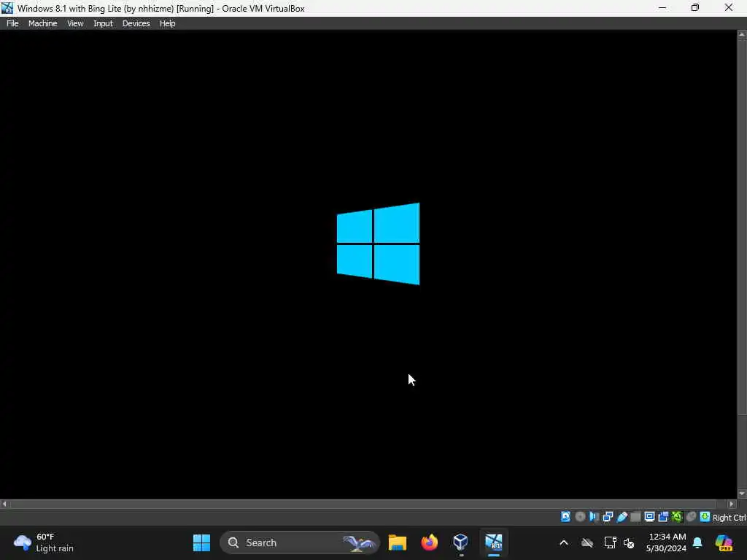Click the recording status icon

[663, 517]
